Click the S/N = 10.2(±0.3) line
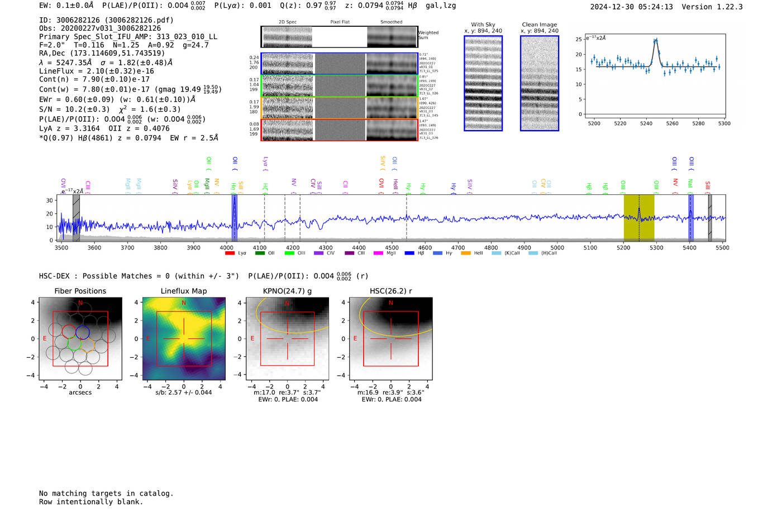 110,109
